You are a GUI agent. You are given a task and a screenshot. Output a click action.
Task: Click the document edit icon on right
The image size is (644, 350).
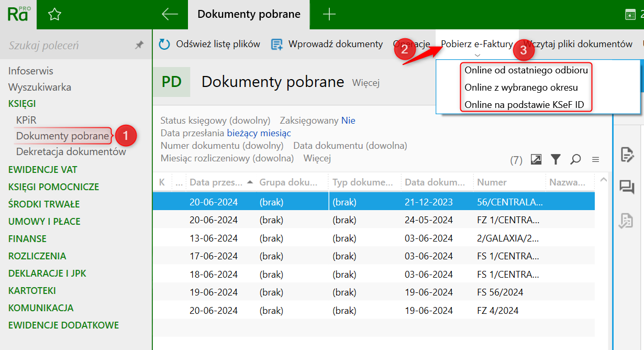627,155
